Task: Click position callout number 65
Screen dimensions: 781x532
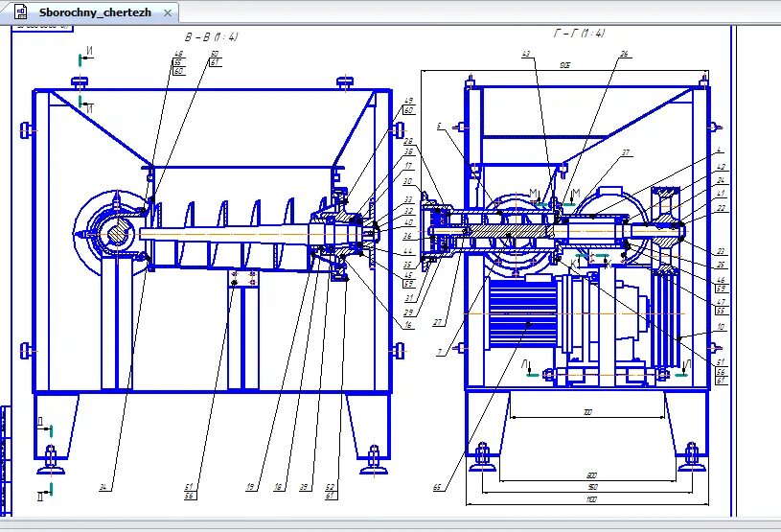Action: tap(437, 488)
